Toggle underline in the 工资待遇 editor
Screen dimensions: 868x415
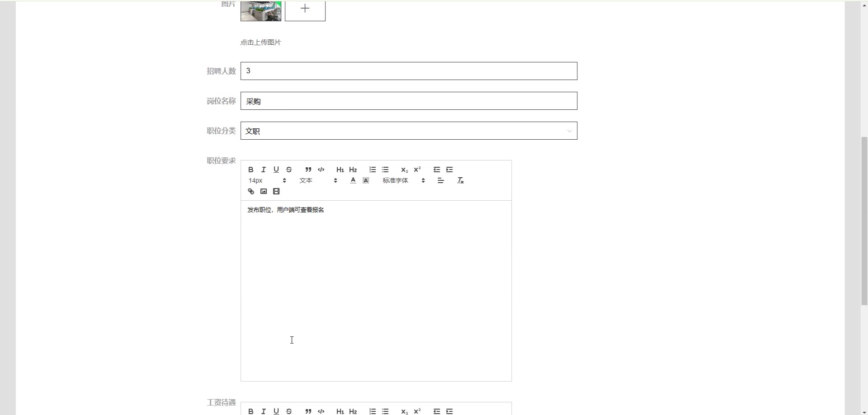276,411
